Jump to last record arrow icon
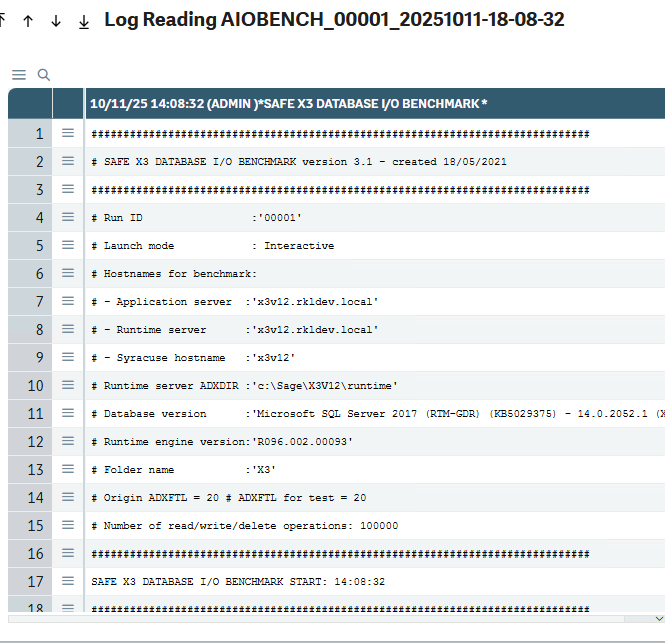This screenshot has height=643, width=665. (x=84, y=21)
